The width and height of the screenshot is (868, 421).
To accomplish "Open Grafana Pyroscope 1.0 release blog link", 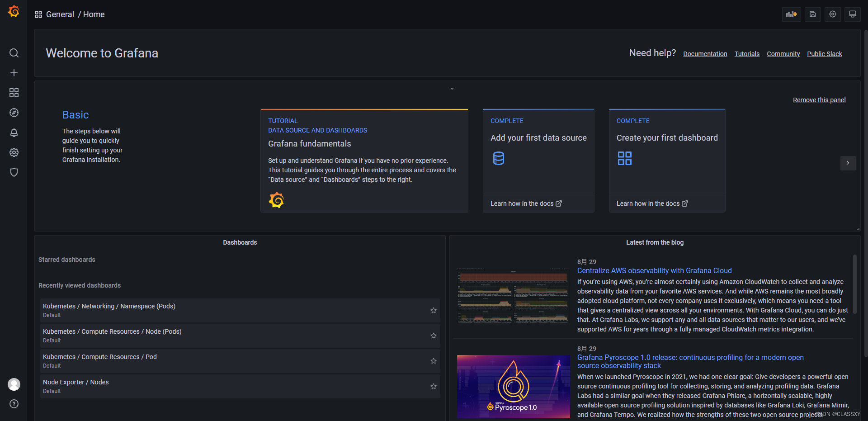I will point(690,361).
